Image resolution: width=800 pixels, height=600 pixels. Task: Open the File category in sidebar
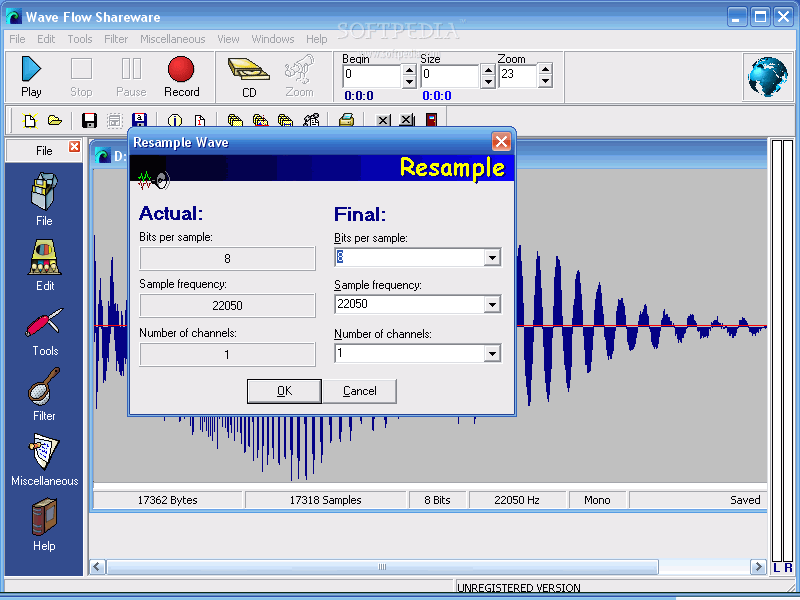click(x=44, y=199)
